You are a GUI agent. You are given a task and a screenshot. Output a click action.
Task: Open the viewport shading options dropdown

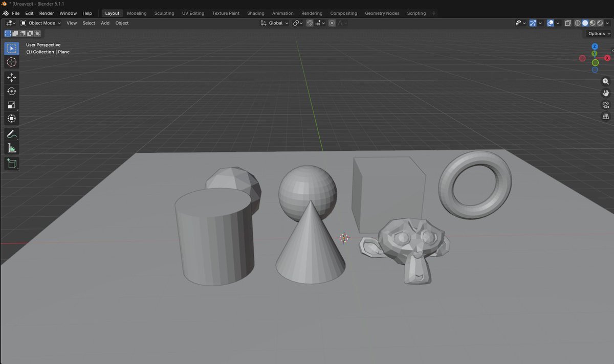pyautogui.click(x=608, y=23)
